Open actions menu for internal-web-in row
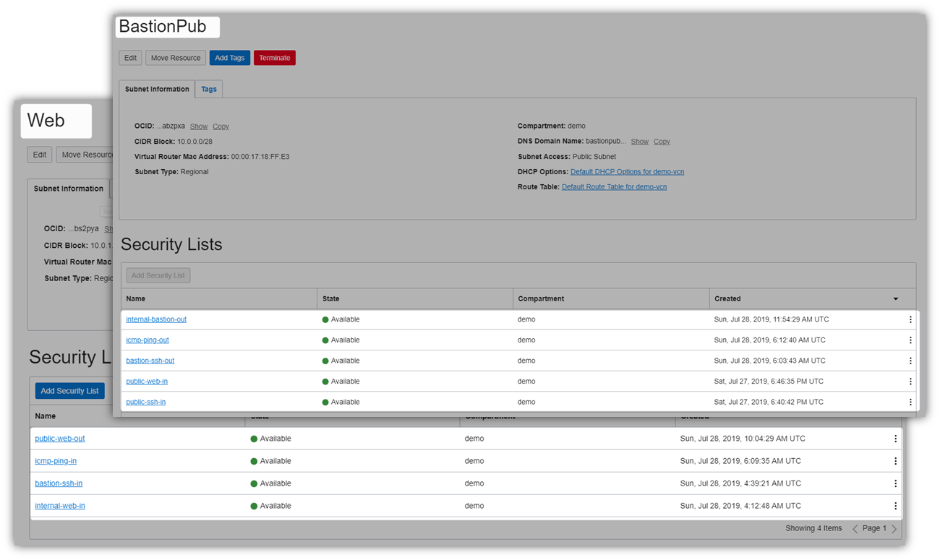 pos(895,506)
